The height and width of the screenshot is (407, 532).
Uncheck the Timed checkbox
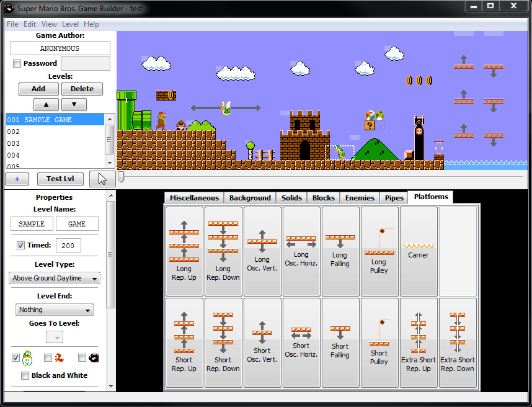click(x=20, y=245)
